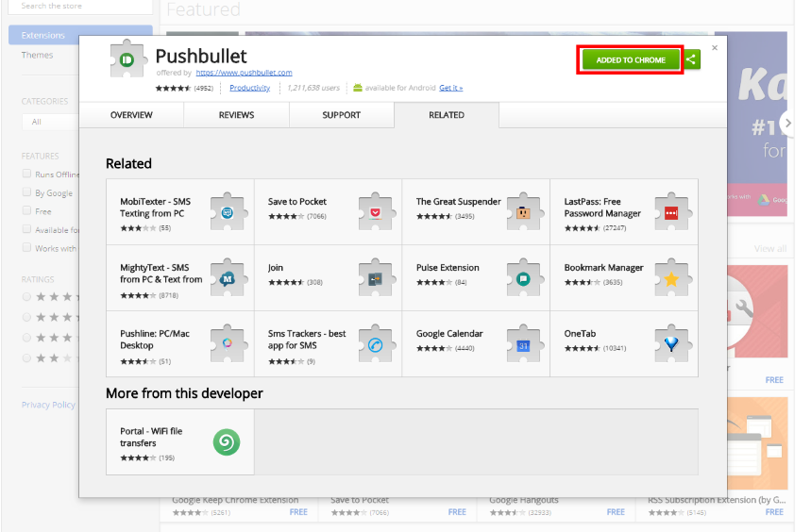Toggle the Free feature checkbox

[27, 210]
